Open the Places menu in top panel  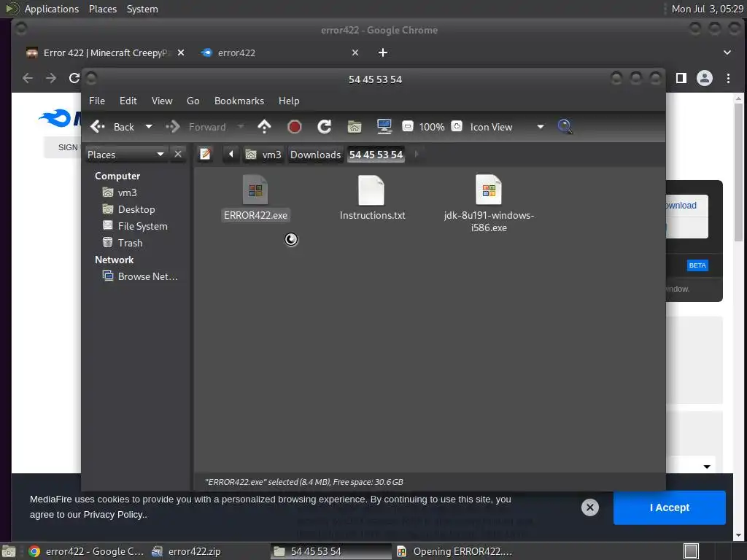pos(102,9)
